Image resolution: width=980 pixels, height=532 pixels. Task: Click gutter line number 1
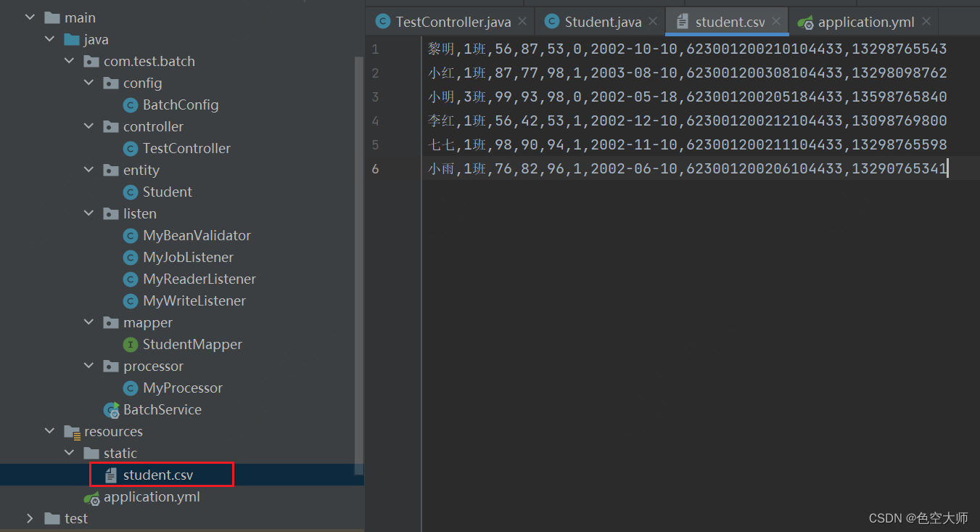(x=375, y=49)
